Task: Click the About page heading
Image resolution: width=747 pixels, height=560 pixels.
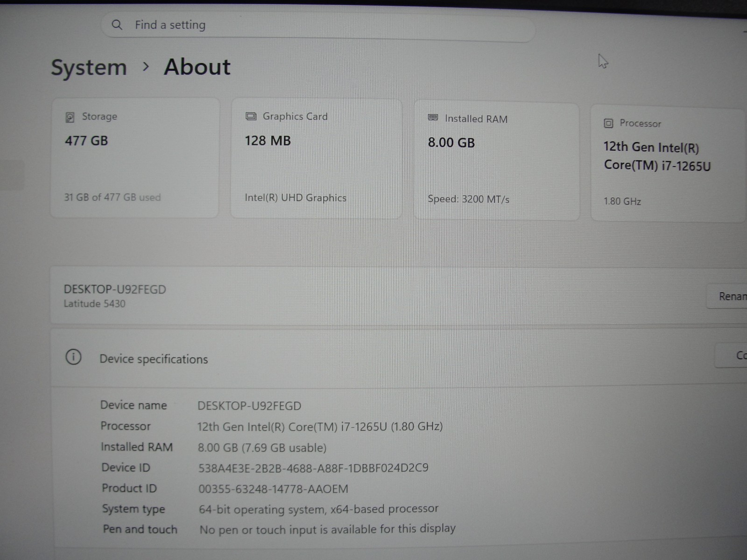Action: (197, 67)
